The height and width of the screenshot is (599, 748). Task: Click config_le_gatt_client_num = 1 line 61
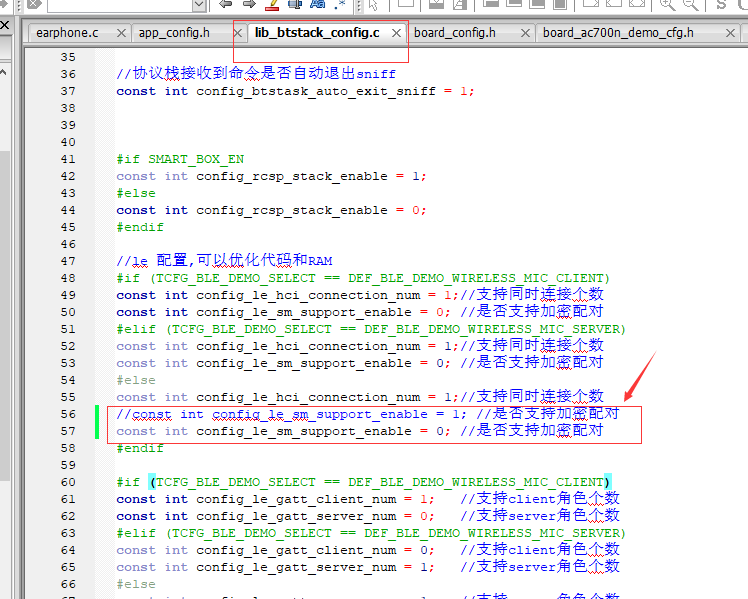click(x=368, y=499)
